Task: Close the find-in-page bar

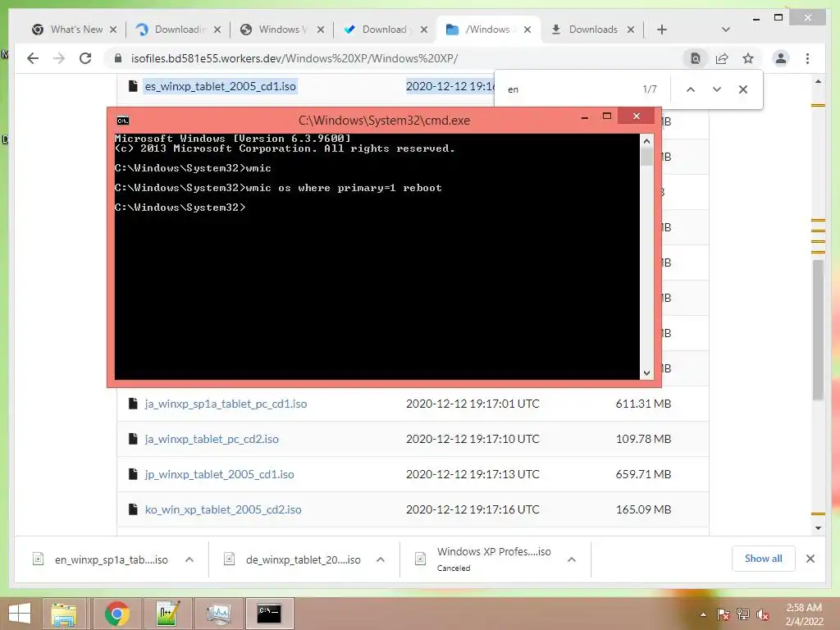Action: (x=743, y=89)
